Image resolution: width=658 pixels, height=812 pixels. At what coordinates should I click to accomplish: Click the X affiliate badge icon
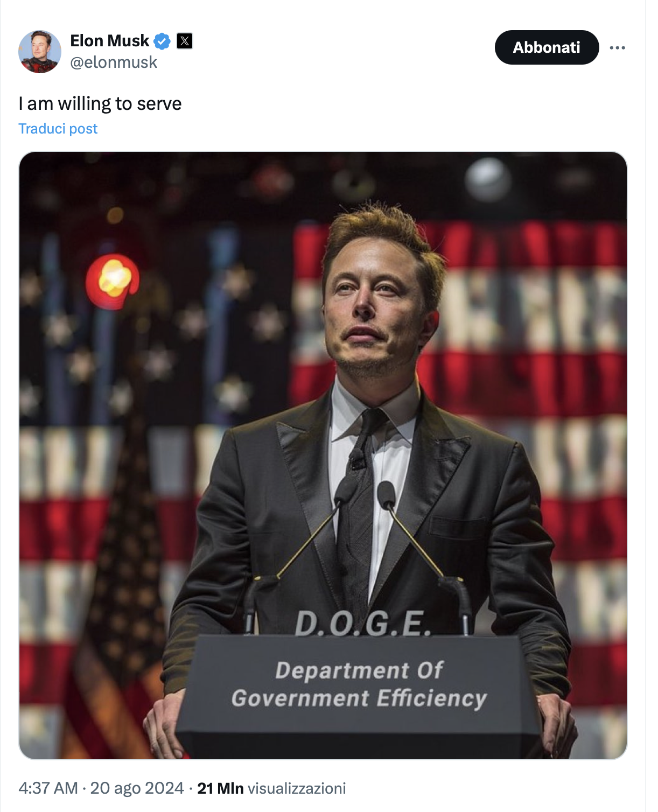(185, 41)
